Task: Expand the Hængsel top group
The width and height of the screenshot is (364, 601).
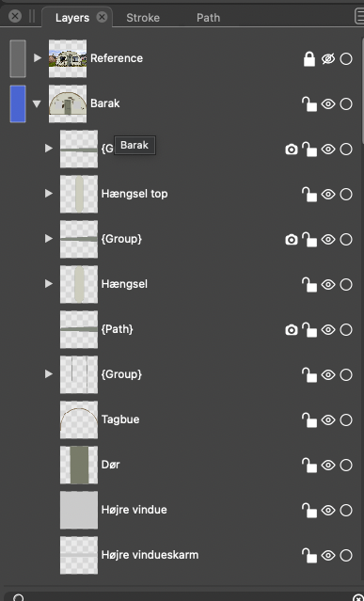Action: (48, 194)
